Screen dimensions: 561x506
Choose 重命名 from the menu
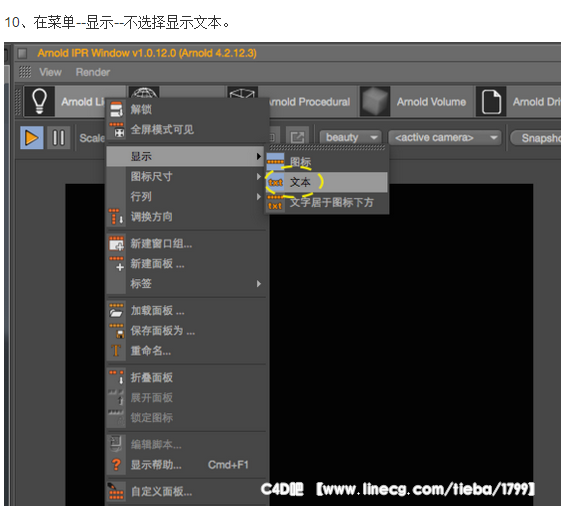[186, 350]
